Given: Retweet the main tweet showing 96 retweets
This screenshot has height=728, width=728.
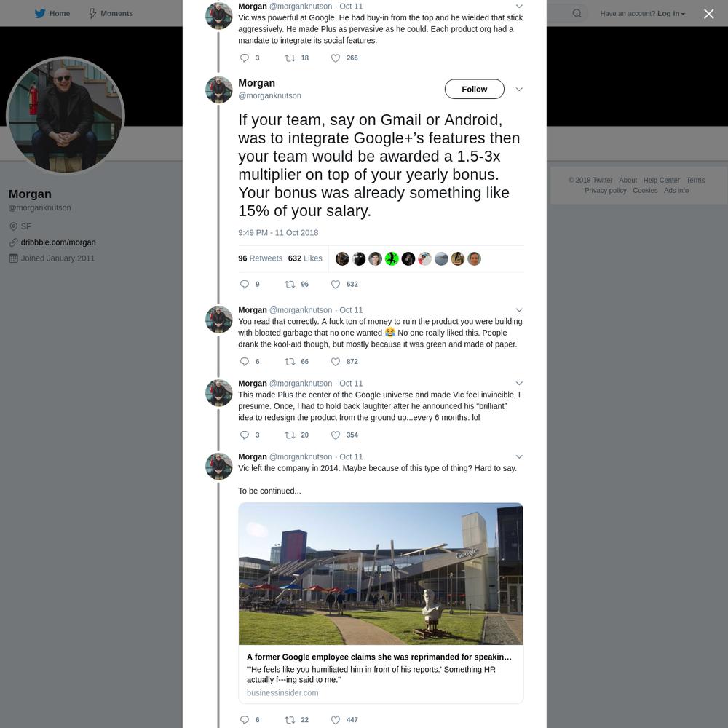Looking at the screenshot, I should (x=290, y=284).
